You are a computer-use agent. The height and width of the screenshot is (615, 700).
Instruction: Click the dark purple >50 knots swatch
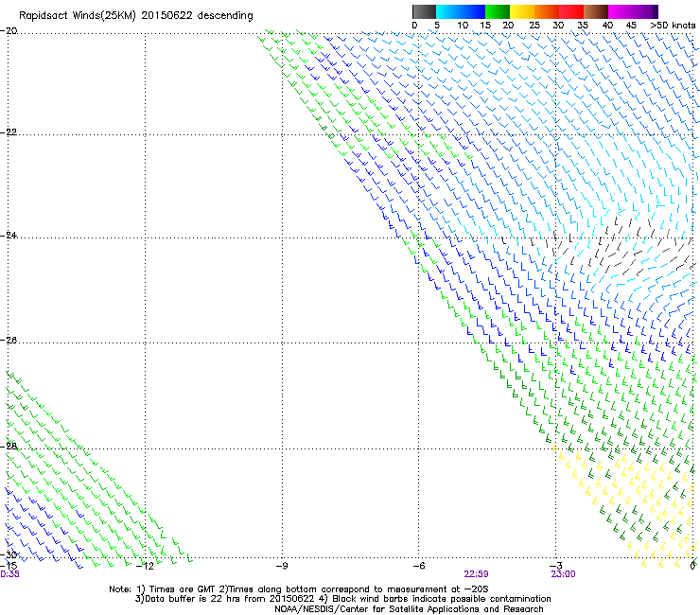click(x=656, y=11)
